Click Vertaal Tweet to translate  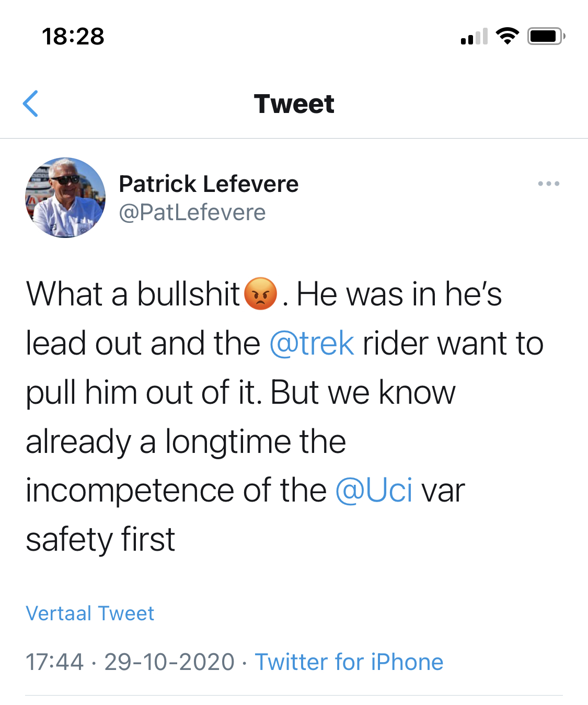(90, 613)
